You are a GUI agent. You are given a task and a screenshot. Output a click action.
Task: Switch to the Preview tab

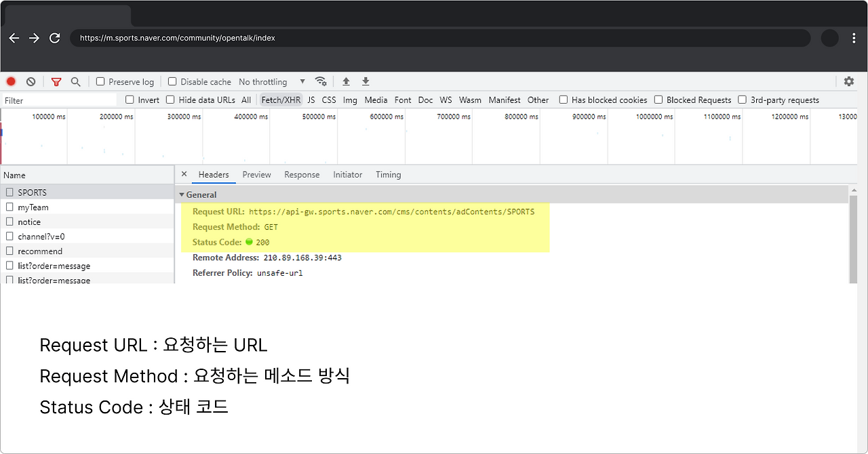tap(256, 174)
